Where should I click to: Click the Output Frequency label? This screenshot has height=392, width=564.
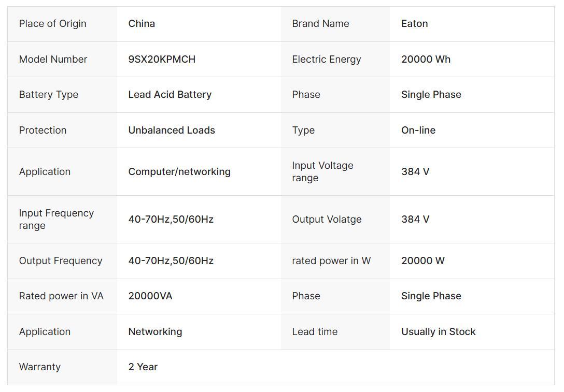click(x=60, y=260)
